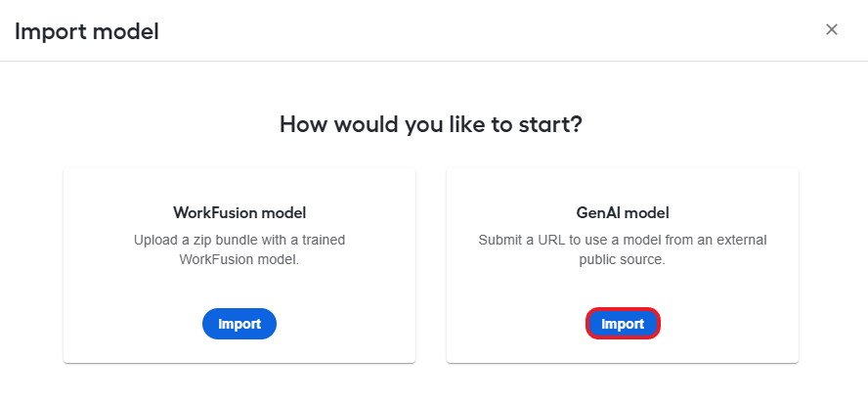Click empty header area beside Import model
This screenshot has width=868, height=404.
pyautogui.click(x=487, y=30)
